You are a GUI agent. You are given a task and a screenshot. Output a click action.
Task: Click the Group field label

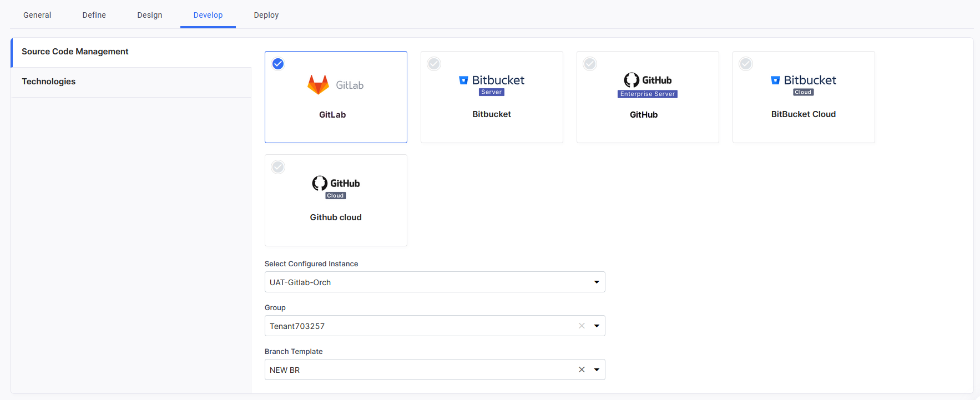[x=275, y=308]
